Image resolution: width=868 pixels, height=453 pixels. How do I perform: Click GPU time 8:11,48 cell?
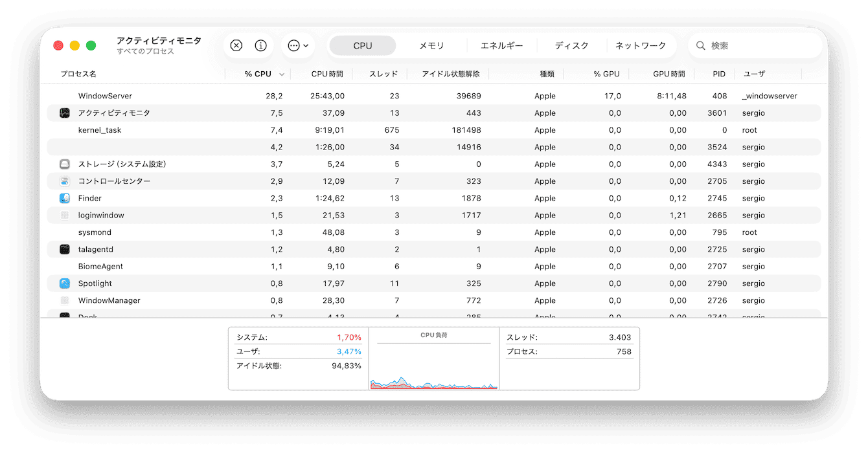click(x=672, y=96)
